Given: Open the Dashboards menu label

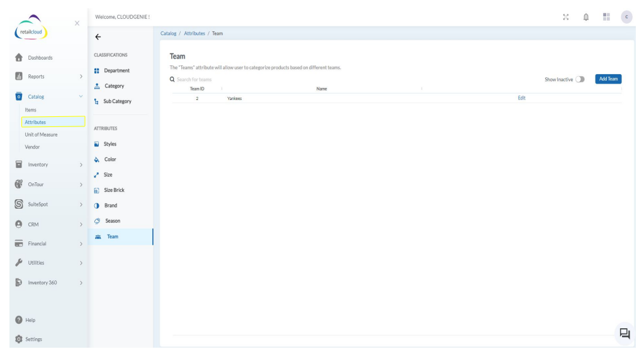Looking at the screenshot, I should click(40, 58).
